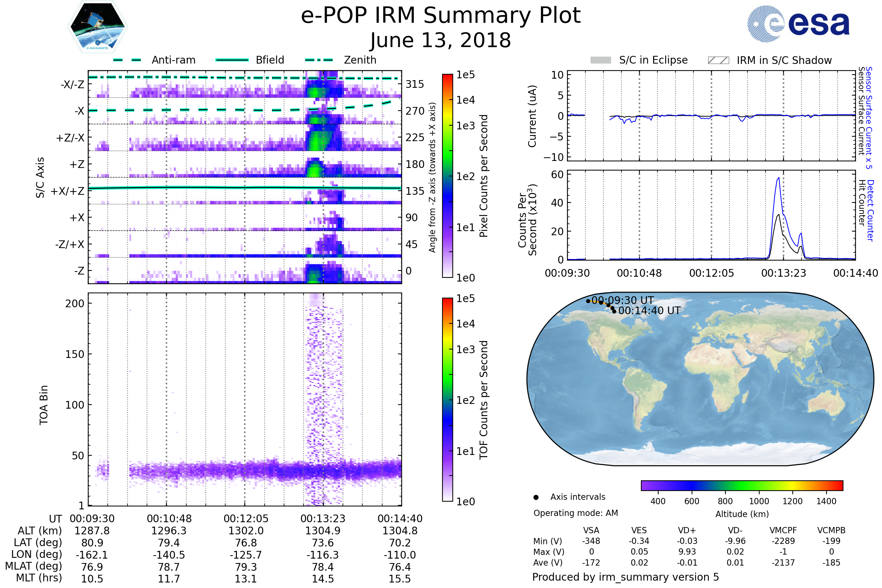The width and height of the screenshot is (882, 588).
Task: Click the ESA logo
Action: [x=798, y=24]
